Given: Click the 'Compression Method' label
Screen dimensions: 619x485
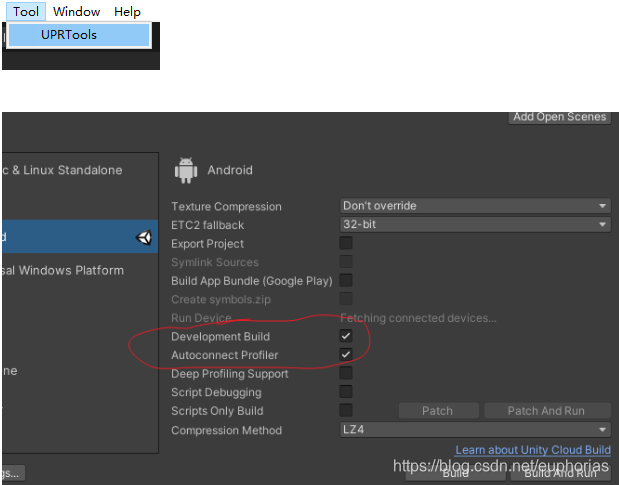Looking at the screenshot, I should click(x=227, y=430).
